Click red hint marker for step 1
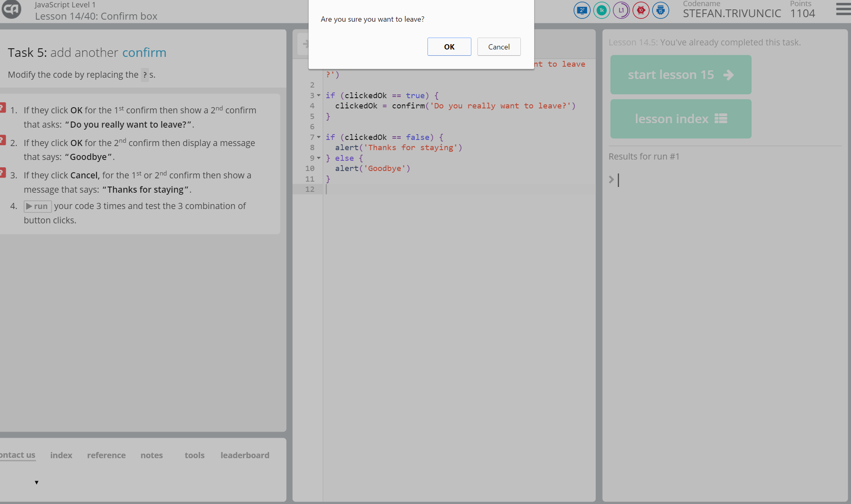The width and height of the screenshot is (851, 504). [x=2, y=108]
